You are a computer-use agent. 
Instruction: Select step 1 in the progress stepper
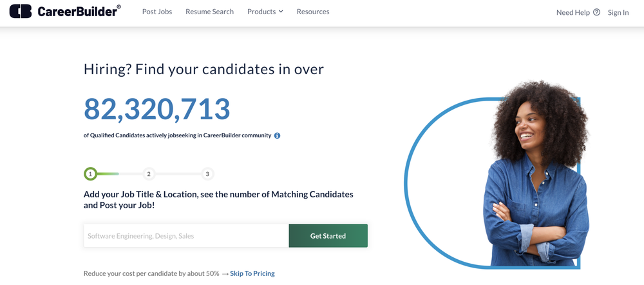[x=90, y=173]
